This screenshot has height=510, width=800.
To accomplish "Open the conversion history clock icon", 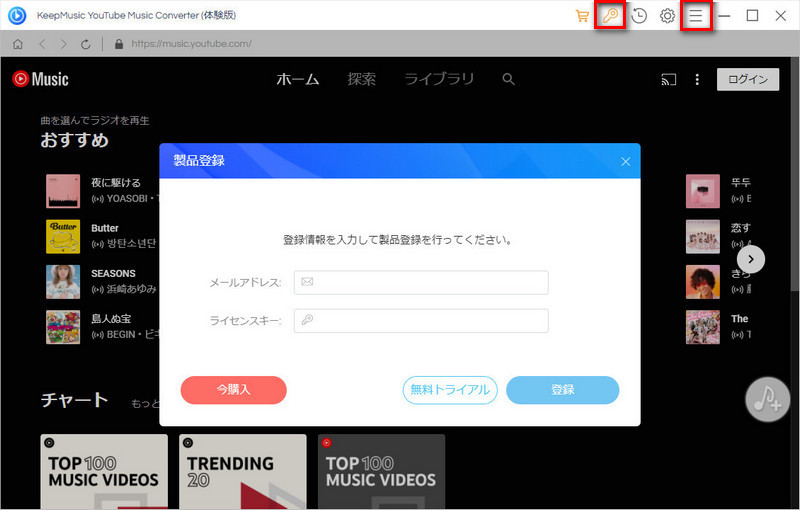I will pyautogui.click(x=639, y=15).
